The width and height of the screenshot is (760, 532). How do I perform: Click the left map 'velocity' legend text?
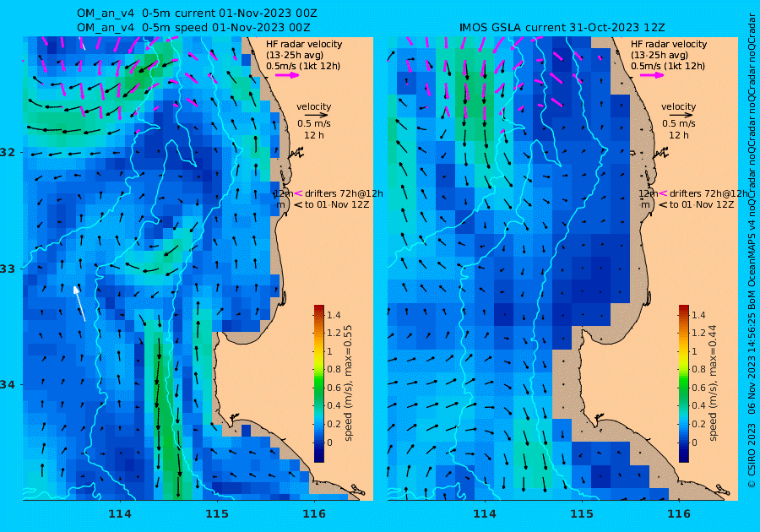pyautogui.click(x=313, y=106)
